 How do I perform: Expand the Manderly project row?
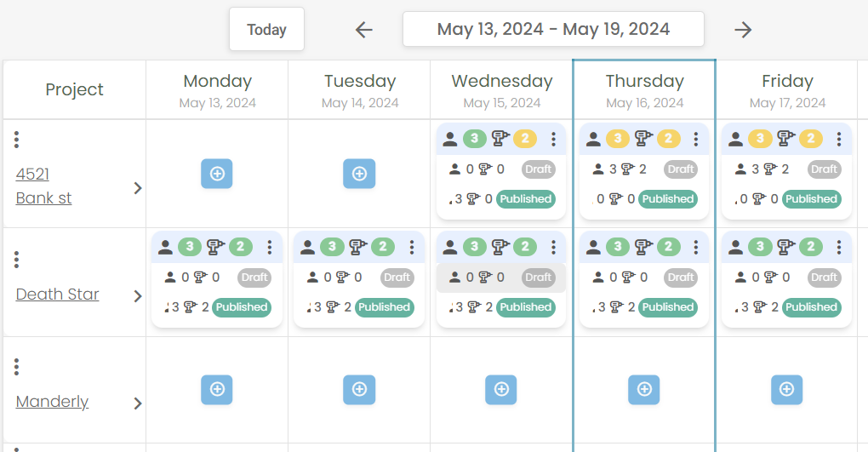(138, 403)
